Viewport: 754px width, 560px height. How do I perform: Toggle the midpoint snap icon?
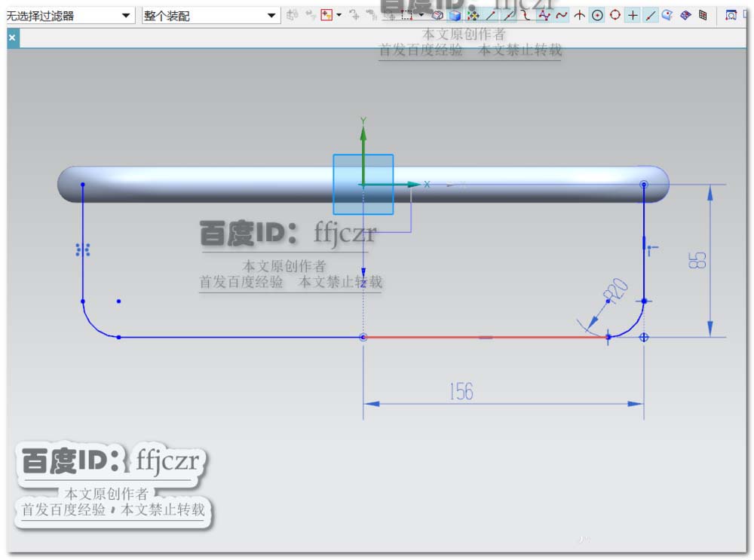[508, 15]
